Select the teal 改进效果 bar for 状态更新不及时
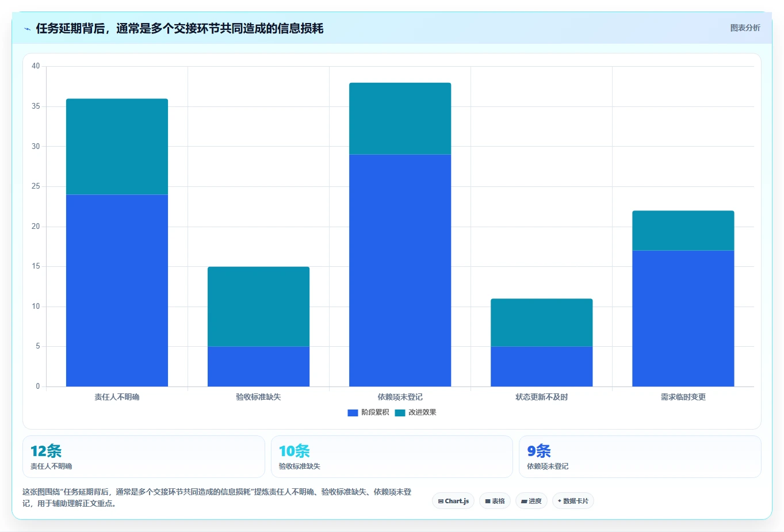This screenshot has height=532, width=784. 541,323
